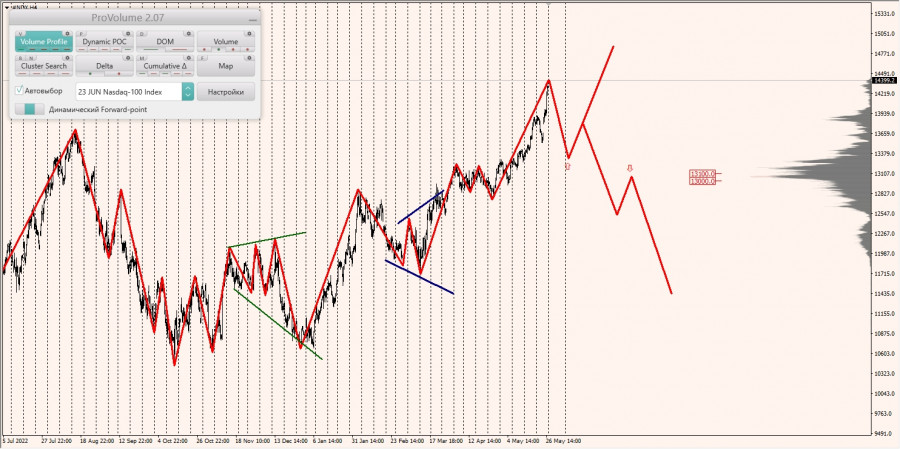Open the Cluster Search gear settings
Screen dimensions: 900x449
(x=67, y=58)
